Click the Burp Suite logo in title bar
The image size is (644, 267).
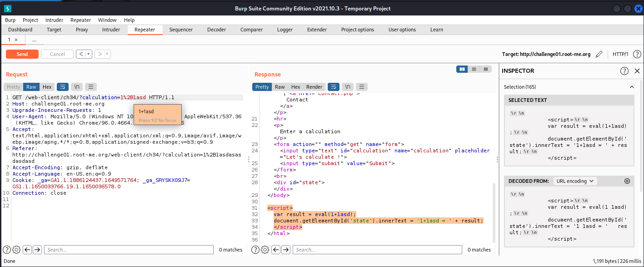tap(8, 9)
